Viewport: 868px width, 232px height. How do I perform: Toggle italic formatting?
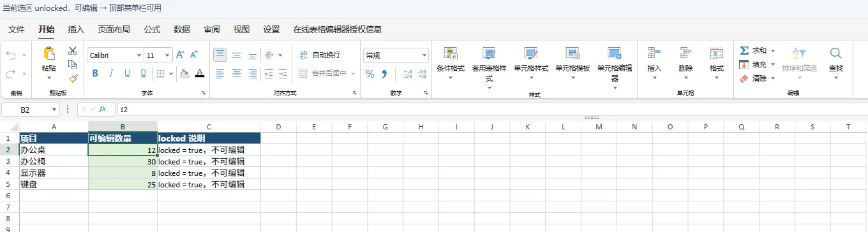point(111,73)
